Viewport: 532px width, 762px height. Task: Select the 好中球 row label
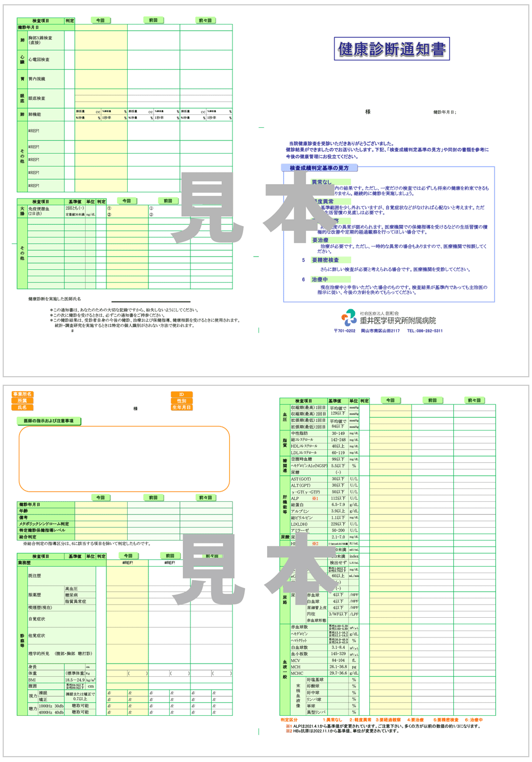313,693
